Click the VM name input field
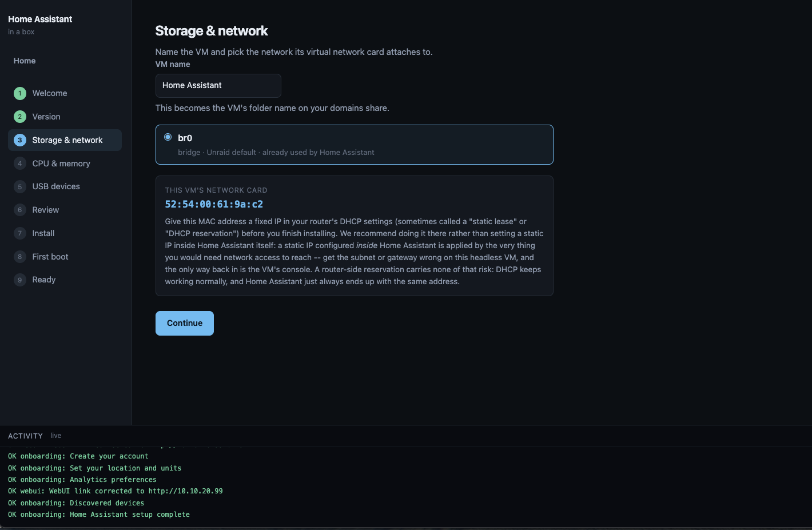Image resolution: width=812 pixels, height=530 pixels. [x=218, y=86]
